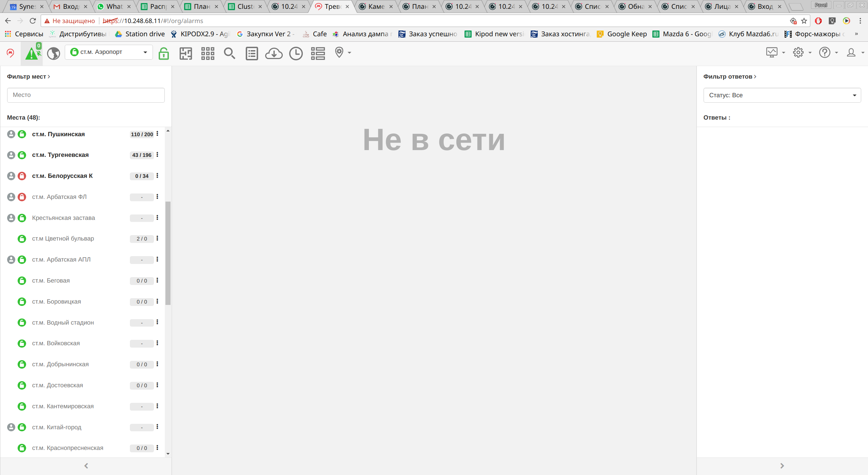
Task: Switch to the WhatsApp browser tab
Action: point(114,6)
